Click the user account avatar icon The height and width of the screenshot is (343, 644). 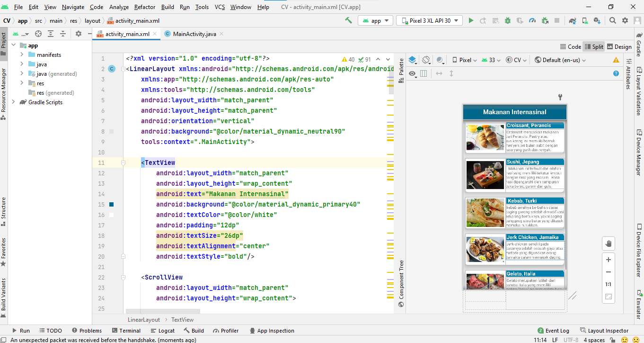(x=637, y=21)
